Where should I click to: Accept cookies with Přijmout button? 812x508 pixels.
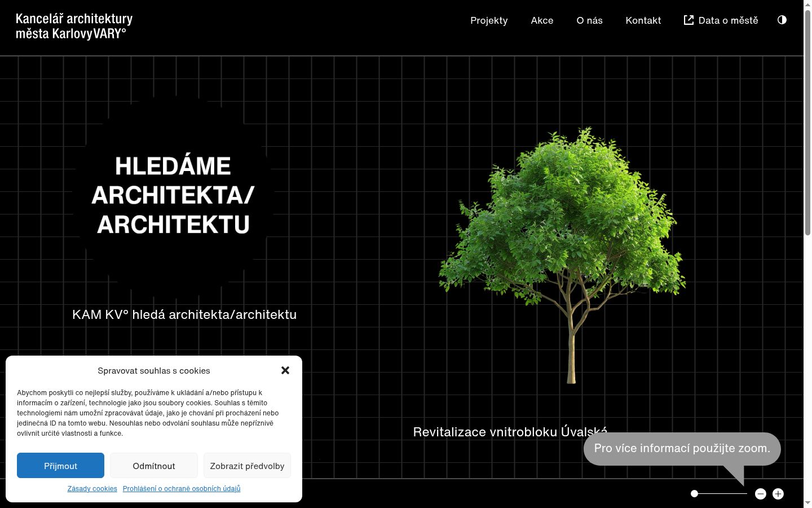[60, 466]
